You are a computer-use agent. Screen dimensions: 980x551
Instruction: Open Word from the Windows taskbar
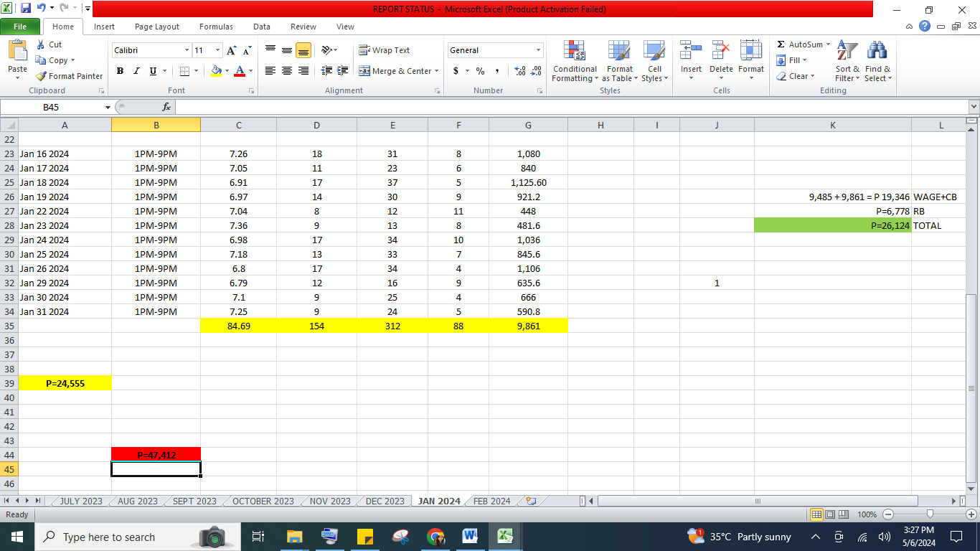point(470,536)
